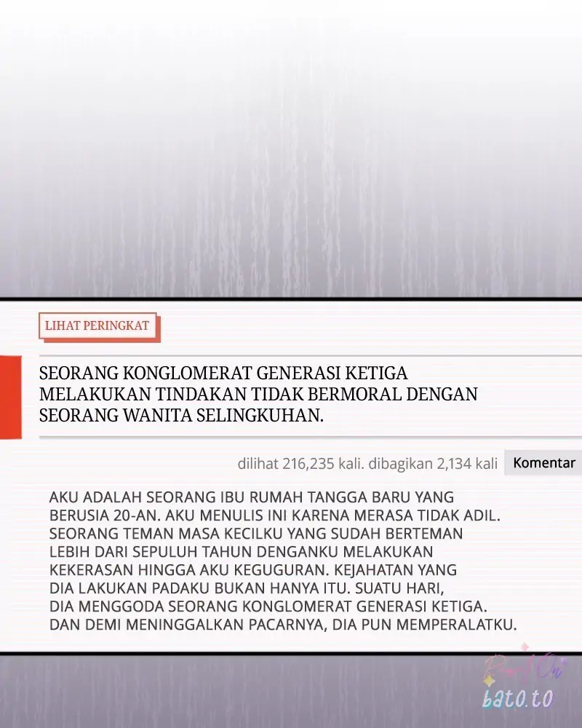This screenshot has width=582, height=728.
Task: Open headline 'SEORANG KONGLOMERAT GENERASI KETIGA'
Action: pyautogui.click(x=223, y=374)
